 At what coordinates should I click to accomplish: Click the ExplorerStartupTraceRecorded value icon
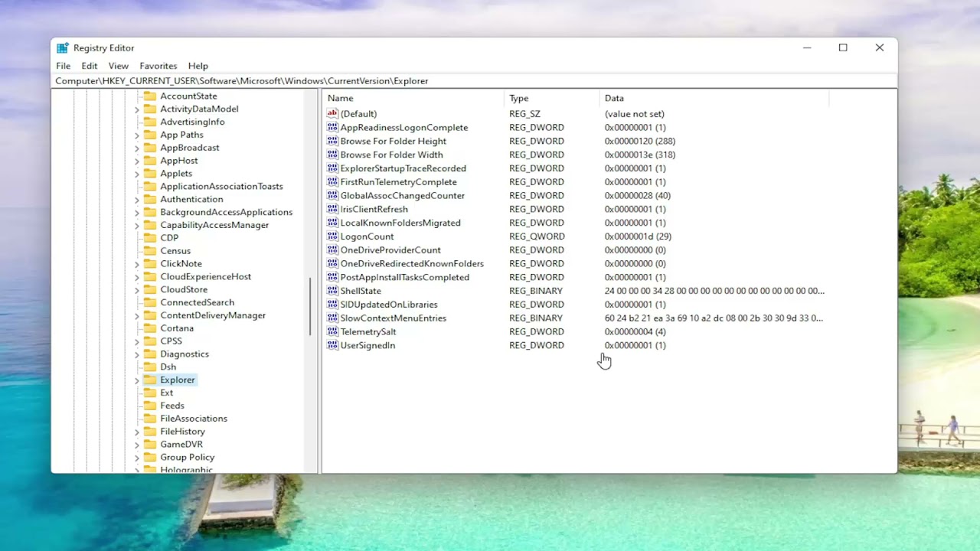pos(332,168)
